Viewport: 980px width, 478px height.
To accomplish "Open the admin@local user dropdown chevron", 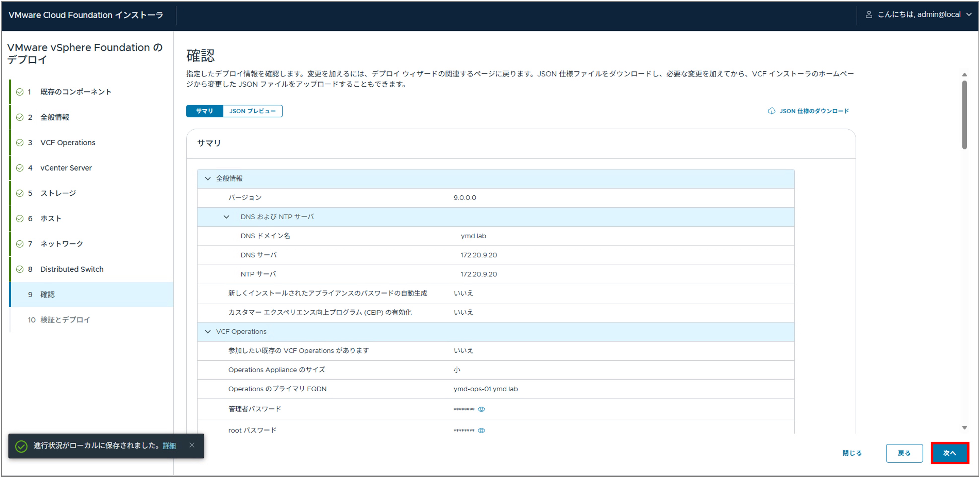I will click(x=969, y=14).
